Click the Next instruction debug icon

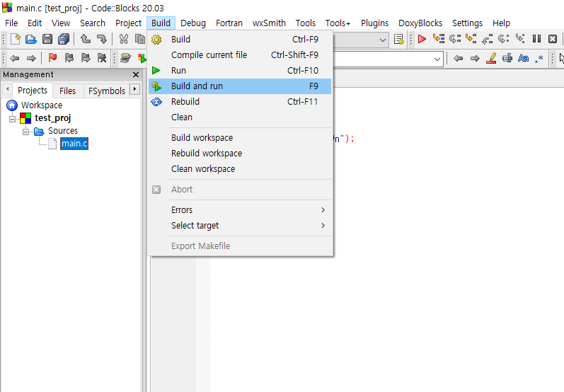click(504, 38)
